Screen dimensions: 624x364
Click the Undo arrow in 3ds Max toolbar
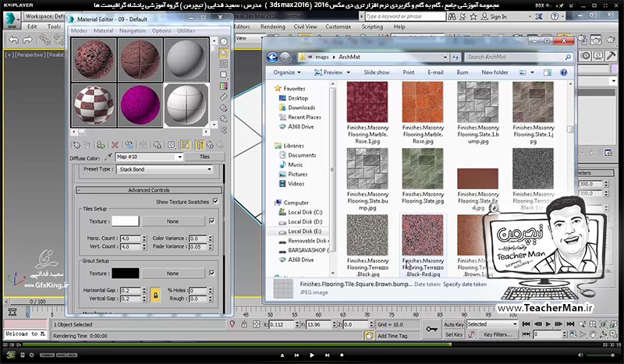tap(13, 40)
